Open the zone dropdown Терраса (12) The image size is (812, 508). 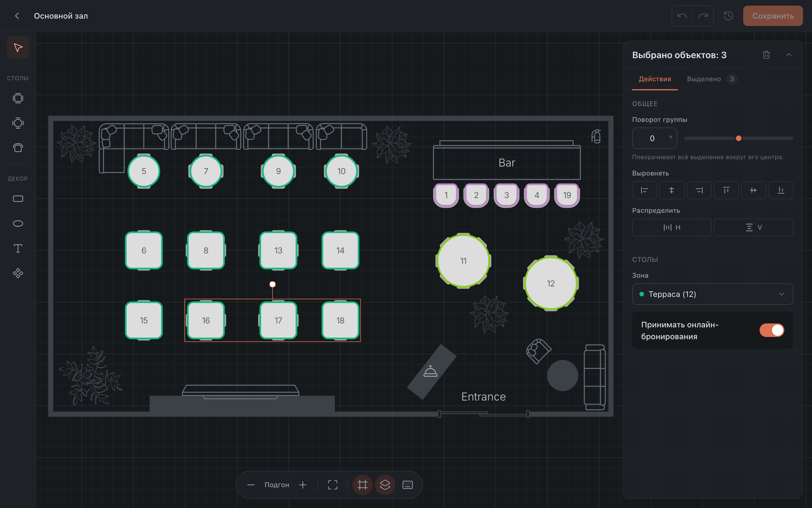pos(713,294)
